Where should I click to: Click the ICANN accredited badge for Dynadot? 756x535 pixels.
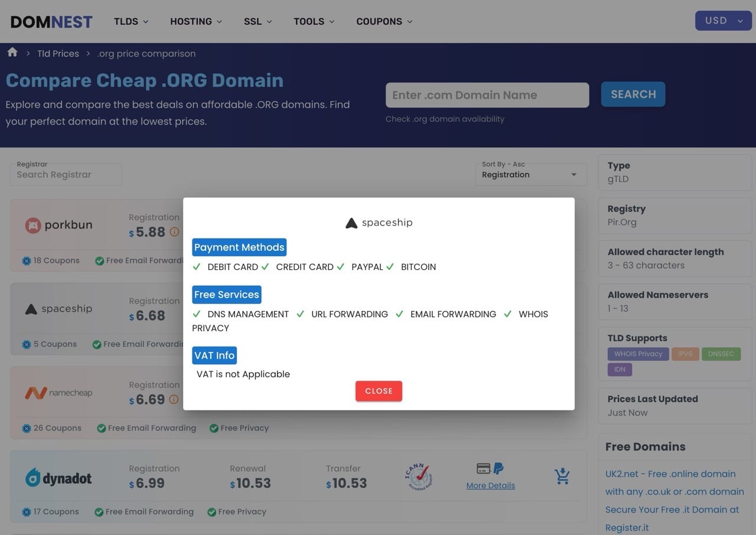pyautogui.click(x=418, y=477)
